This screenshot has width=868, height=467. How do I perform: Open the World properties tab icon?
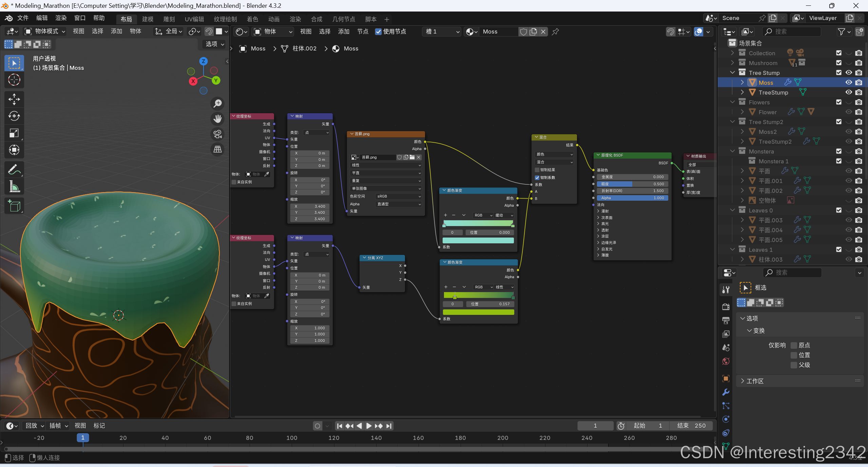pos(726,361)
